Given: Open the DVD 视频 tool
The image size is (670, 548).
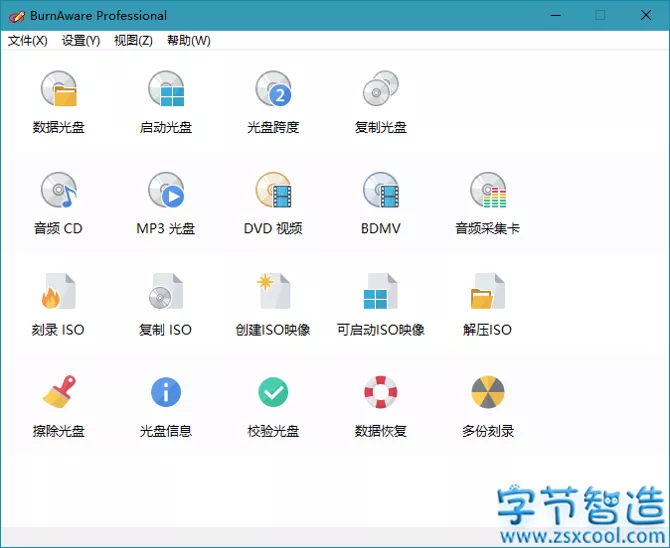Looking at the screenshot, I should [273, 203].
